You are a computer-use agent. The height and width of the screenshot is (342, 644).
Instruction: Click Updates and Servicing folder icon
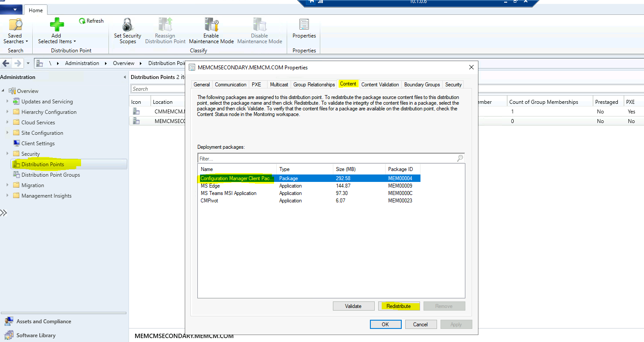click(16, 101)
